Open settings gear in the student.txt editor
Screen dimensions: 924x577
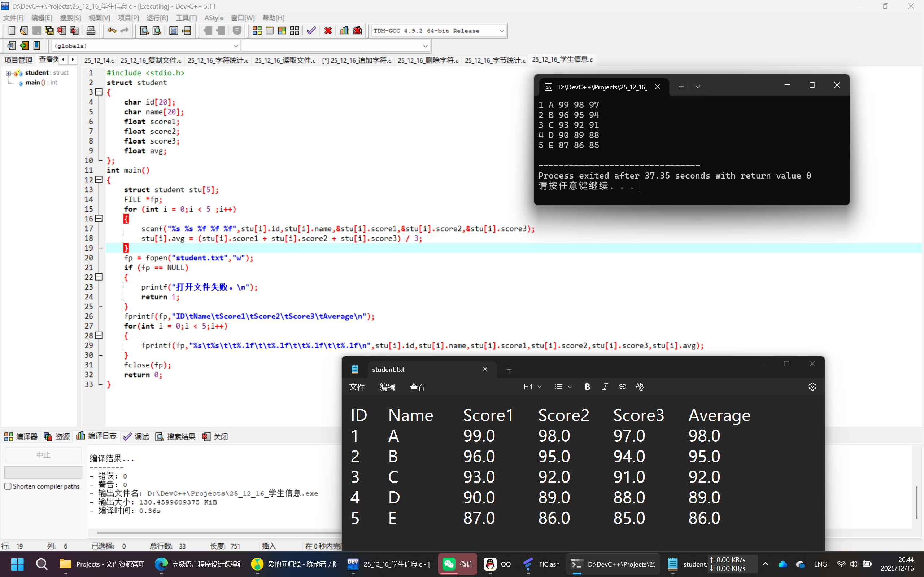[x=812, y=387]
